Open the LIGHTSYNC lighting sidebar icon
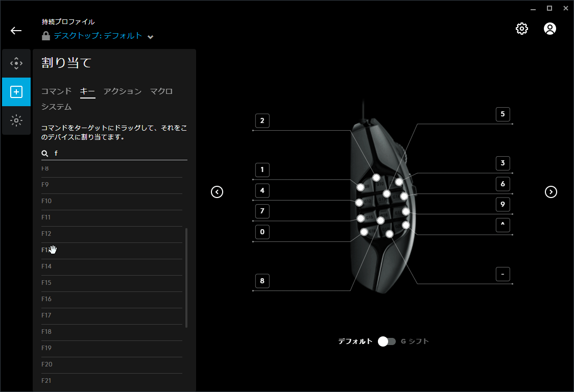The image size is (574, 392). [16, 120]
